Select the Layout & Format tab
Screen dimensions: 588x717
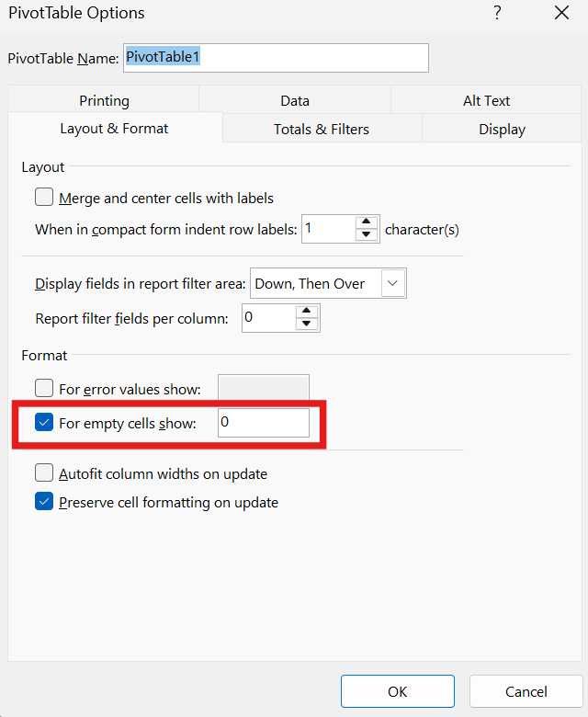point(114,129)
